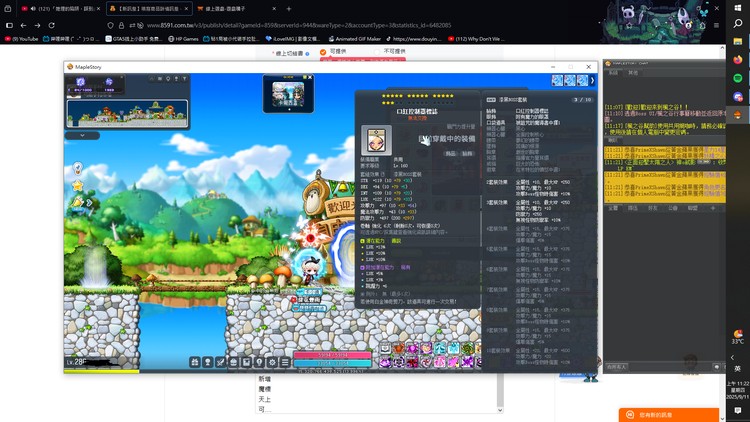Viewport: 750px width, 422px height.
Task: Open Firefox from the taskbar
Action: [x=738, y=60]
